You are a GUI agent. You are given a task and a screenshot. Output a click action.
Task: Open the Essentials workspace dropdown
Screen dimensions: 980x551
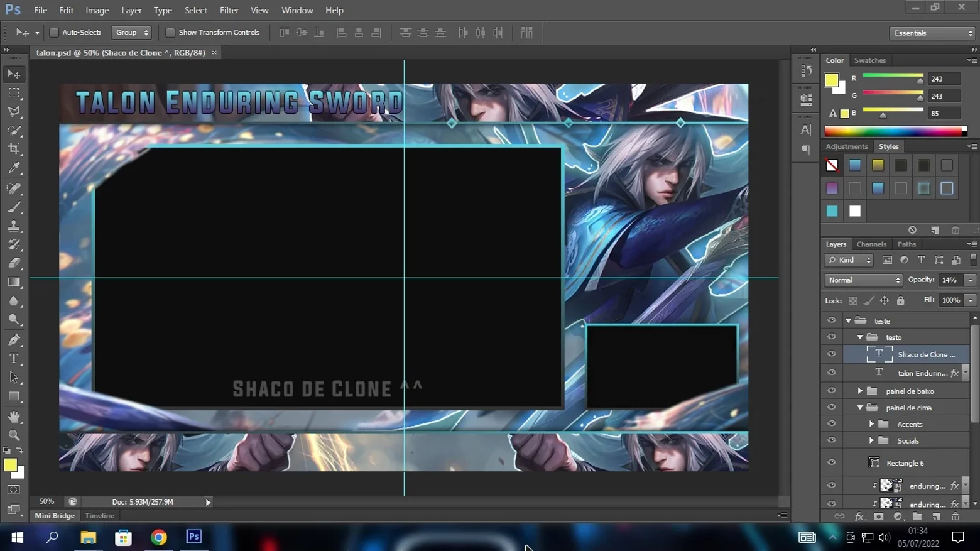[x=932, y=33]
